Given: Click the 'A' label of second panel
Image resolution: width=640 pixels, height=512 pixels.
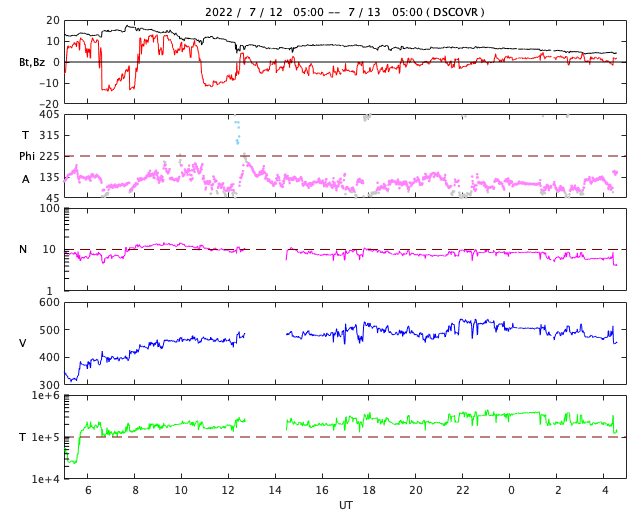Looking at the screenshot, I should [26, 179].
